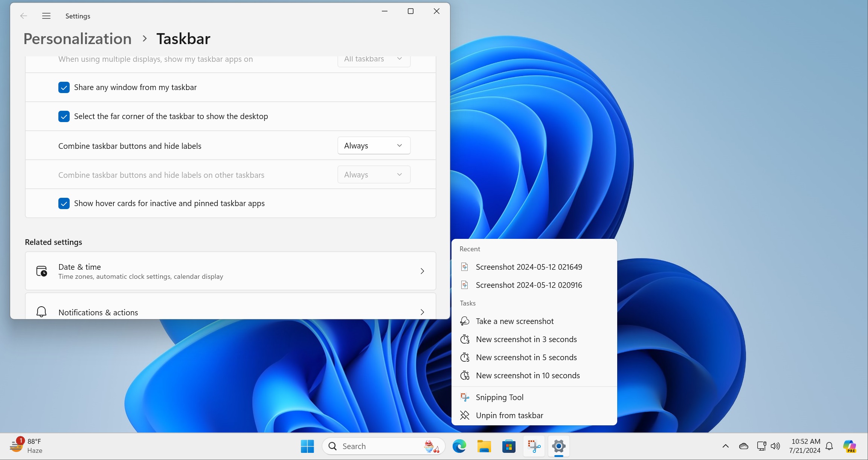Open the Combine taskbar buttons Always dropdown

373,145
